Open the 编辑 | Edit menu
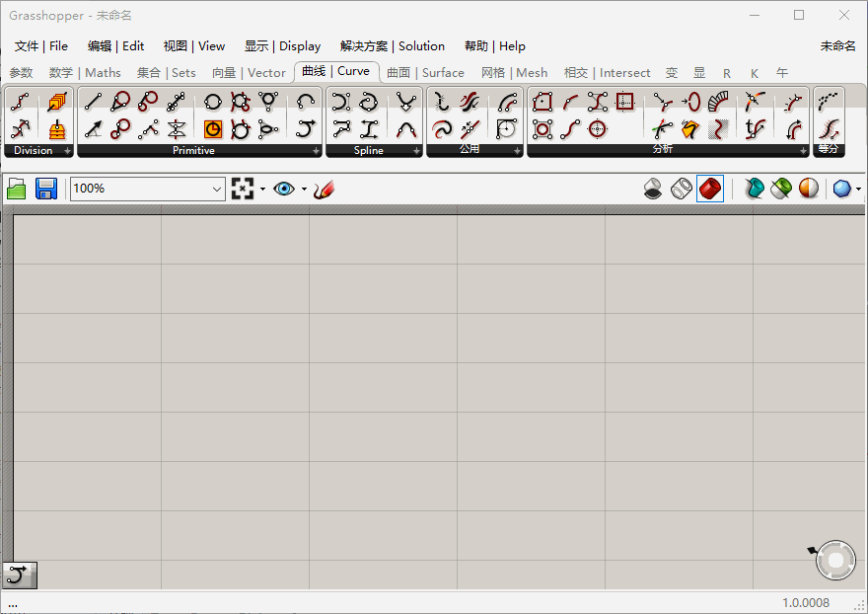Viewport: 868px width, 614px height. click(x=115, y=46)
